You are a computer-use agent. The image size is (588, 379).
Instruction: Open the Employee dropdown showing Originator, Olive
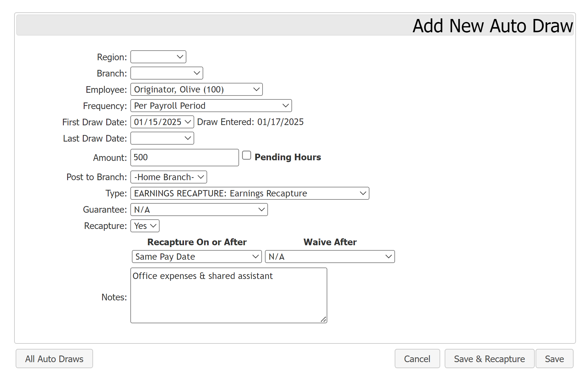196,89
